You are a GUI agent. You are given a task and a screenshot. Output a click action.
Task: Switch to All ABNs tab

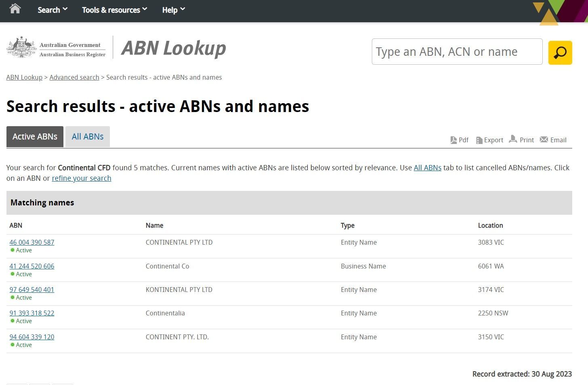(88, 137)
